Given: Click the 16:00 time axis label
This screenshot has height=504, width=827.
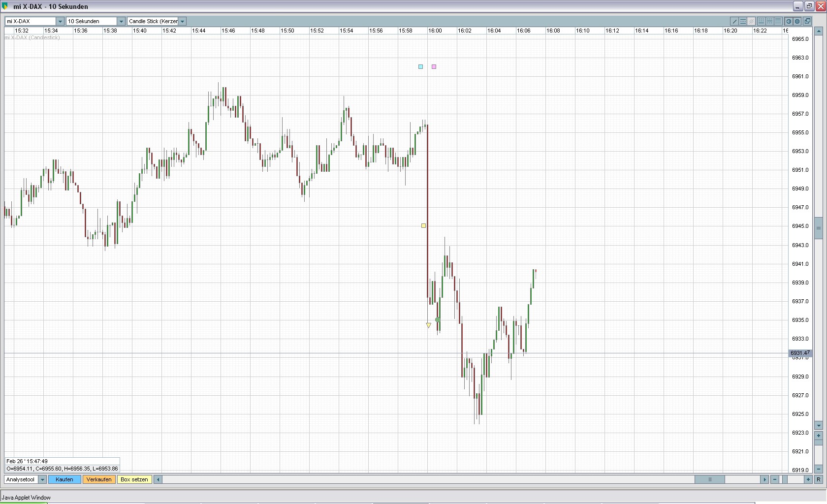Looking at the screenshot, I should 435,31.
